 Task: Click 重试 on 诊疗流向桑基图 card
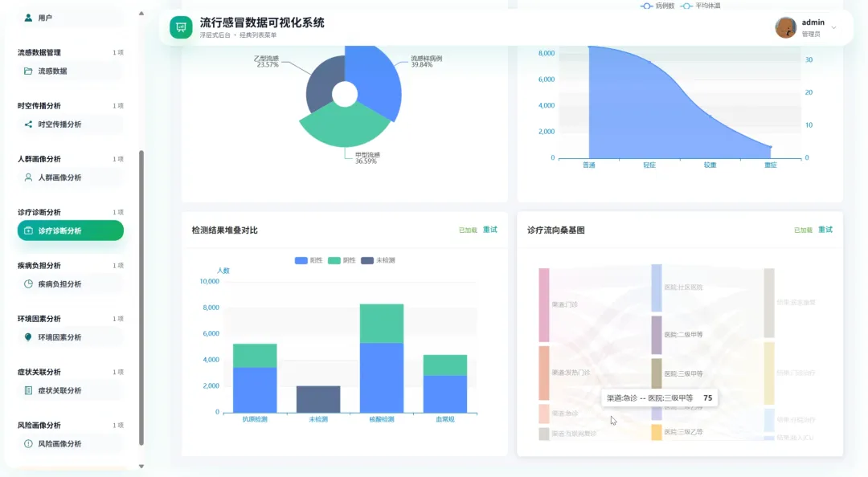coord(825,230)
